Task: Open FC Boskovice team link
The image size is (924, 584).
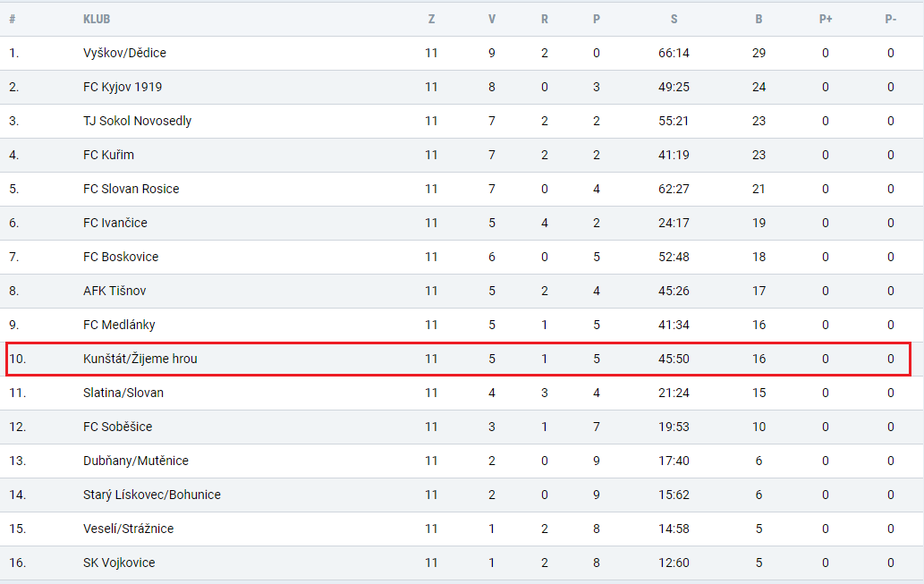Action: pyautogui.click(x=121, y=257)
